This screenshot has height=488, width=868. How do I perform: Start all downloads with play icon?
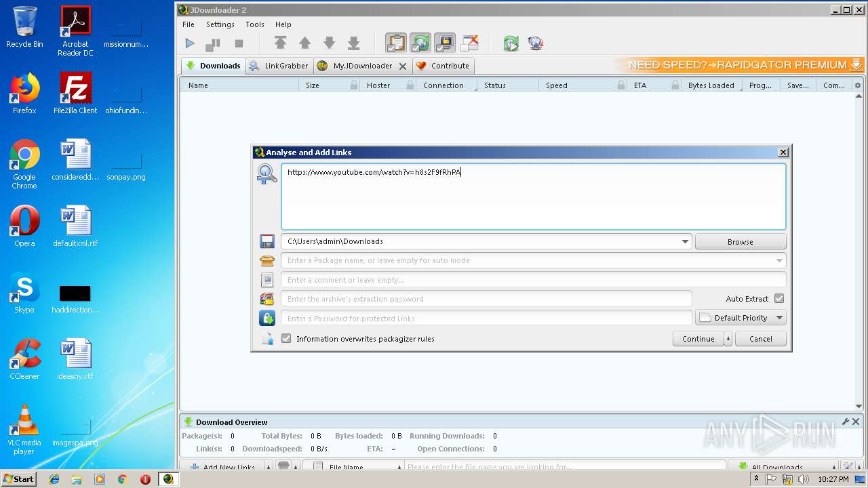[190, 43]
